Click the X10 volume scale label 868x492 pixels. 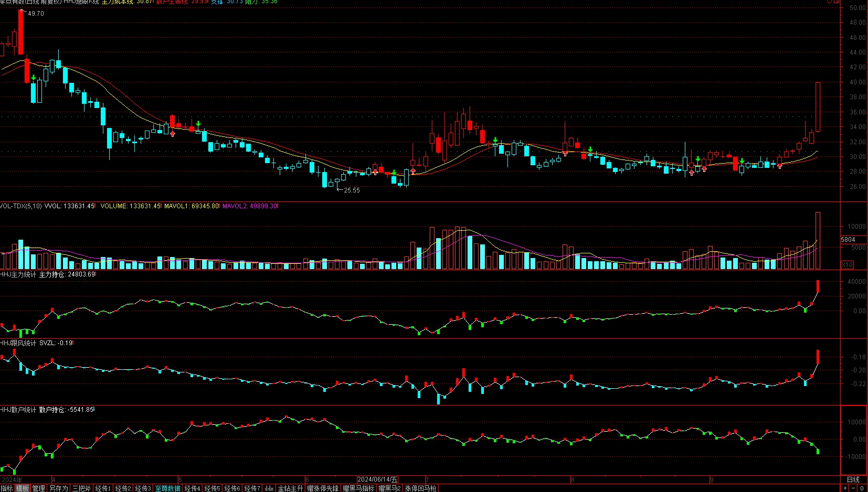847,265
